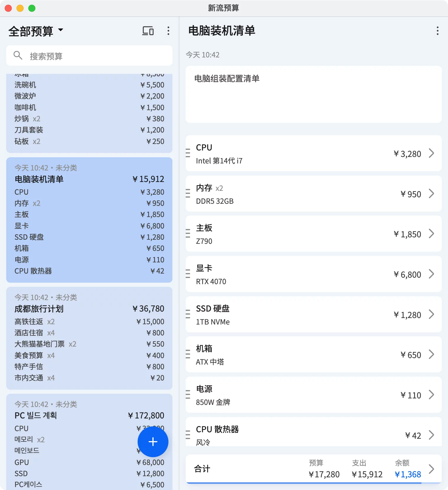The height and width of the screenshot is (490, 448).
Task: Click the 850W 金牌 subtitle
Action: 213,402
